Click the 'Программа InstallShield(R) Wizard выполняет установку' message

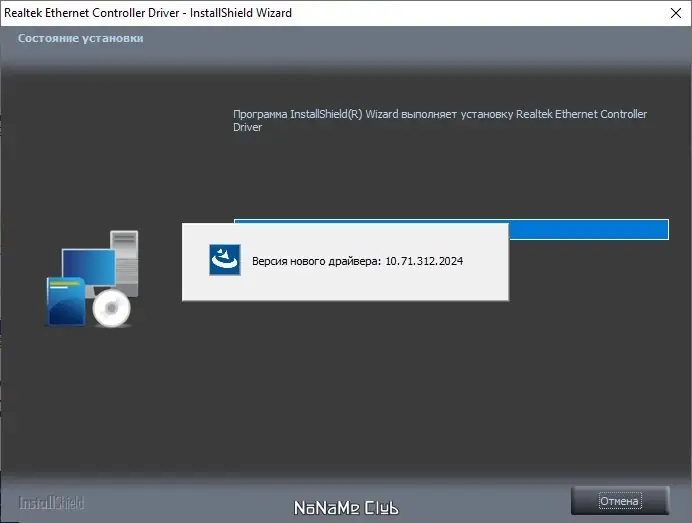[x=440, y=120]
